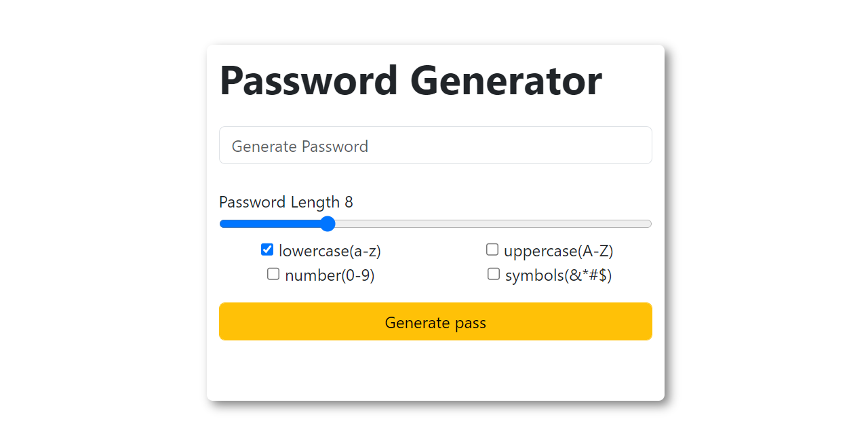Click the symbols(&*#$) label text
The image size is (868, 434).
pos(558,275)
